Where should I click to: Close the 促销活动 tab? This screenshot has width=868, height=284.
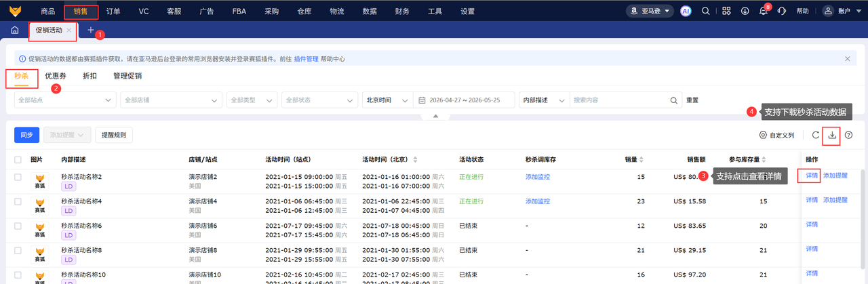[69, 31]
